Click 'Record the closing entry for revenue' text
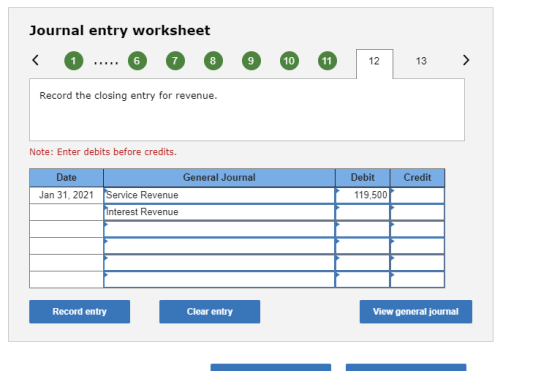This screenshot has width=560, height=371. pyautogui.click(x=128, y=96)
